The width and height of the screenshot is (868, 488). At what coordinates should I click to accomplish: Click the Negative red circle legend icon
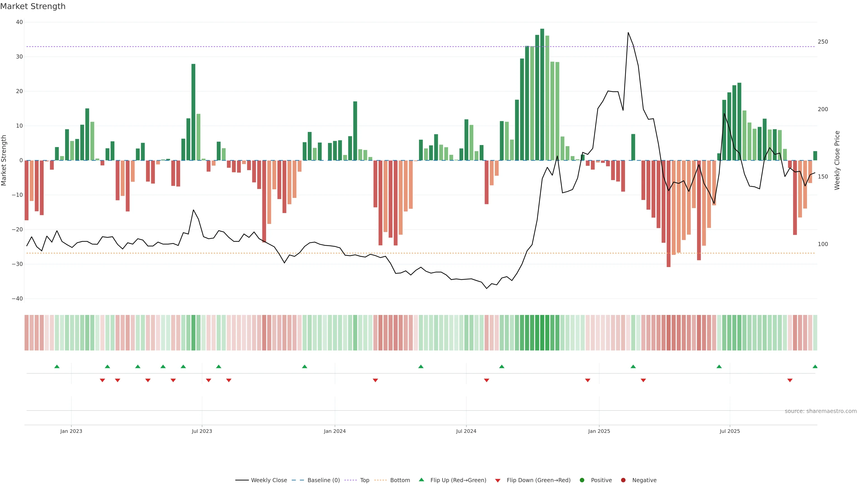[x=623, y=480]
